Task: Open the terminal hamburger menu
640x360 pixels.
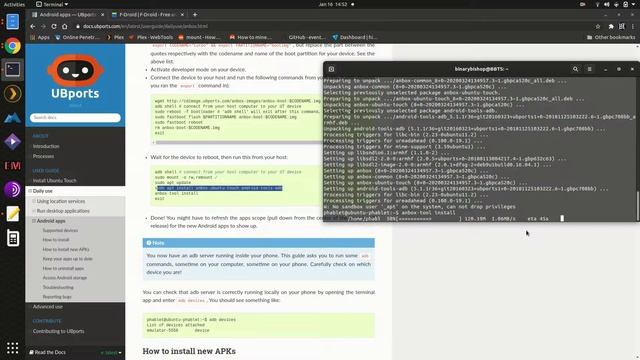Action: coord(589,69)
